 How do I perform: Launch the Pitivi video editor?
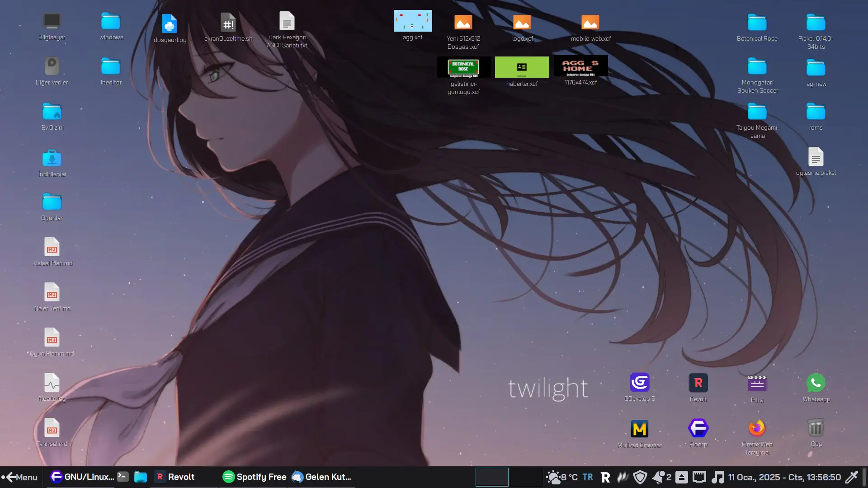click(x=757, y=389)
